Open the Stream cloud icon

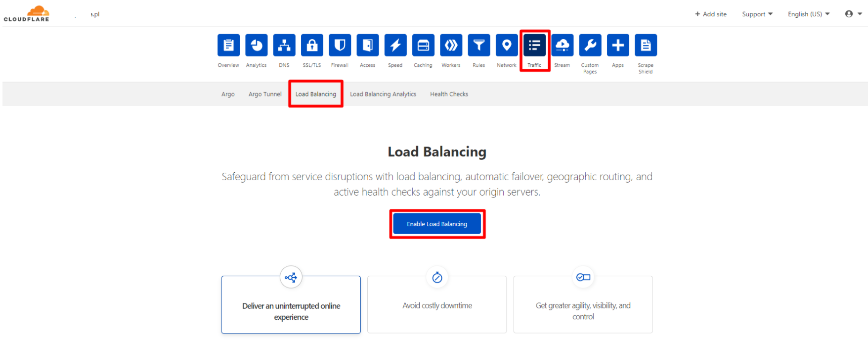click(562, 46)
